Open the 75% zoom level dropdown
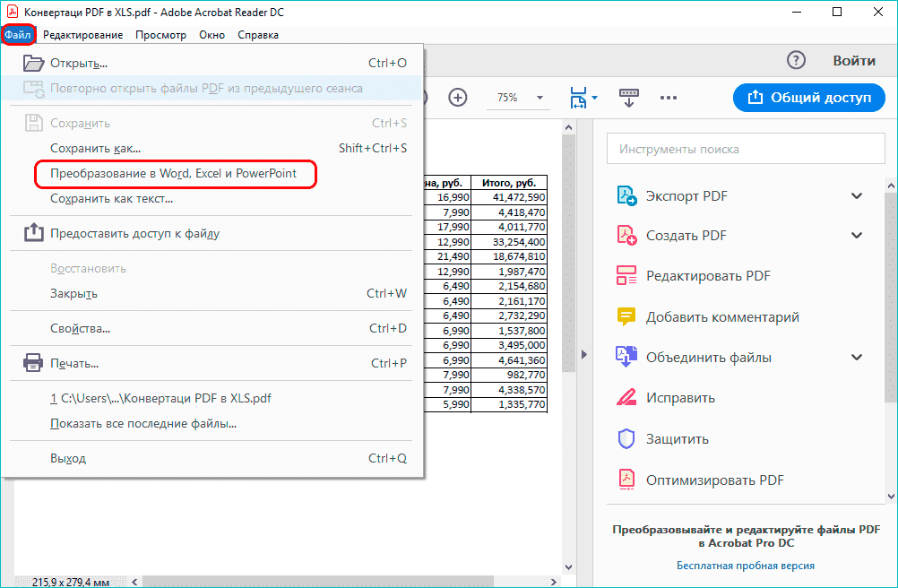The image size is (898, 588). (538, 97)
